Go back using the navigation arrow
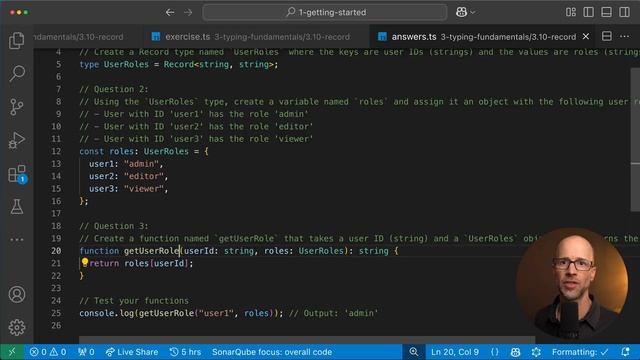This screenshot has height=360, width=640. click(x=170, y=12)
